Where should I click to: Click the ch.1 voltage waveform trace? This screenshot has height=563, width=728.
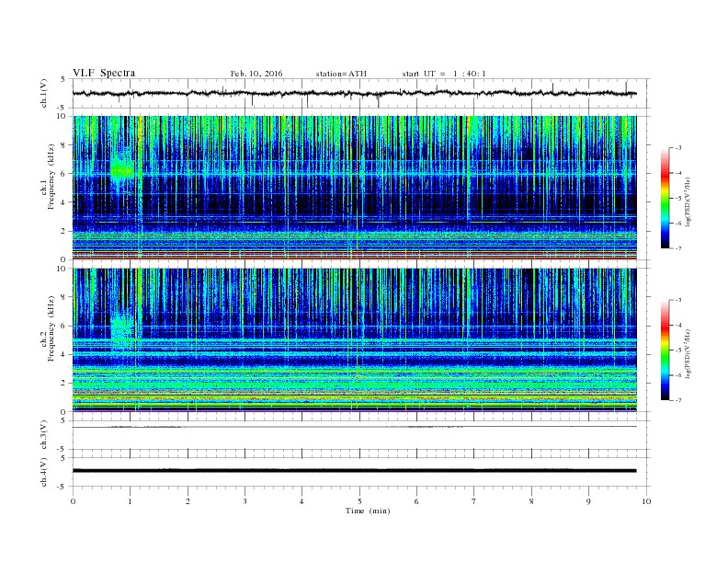(x=355, y=93)
